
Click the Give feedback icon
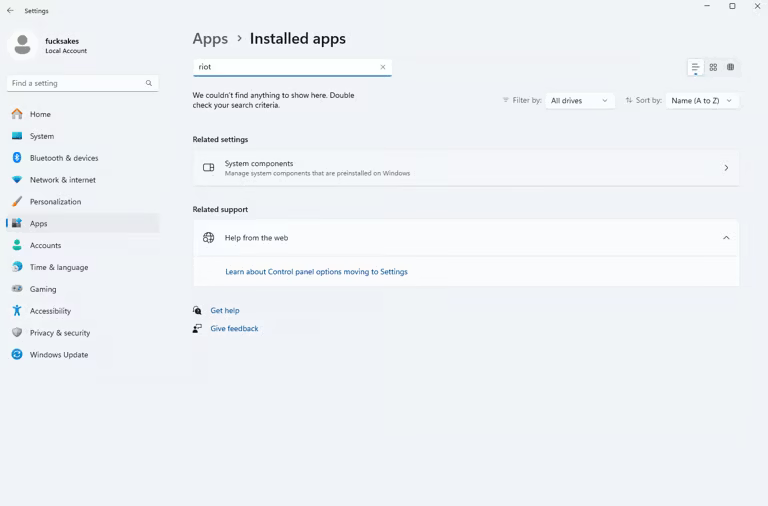pyautogui.click(x=197, y=328)
